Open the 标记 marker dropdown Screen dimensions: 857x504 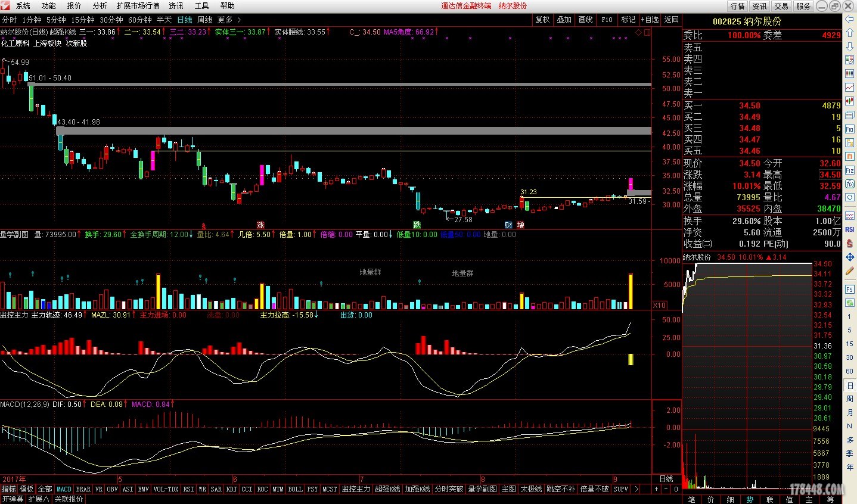pos(629,20)
